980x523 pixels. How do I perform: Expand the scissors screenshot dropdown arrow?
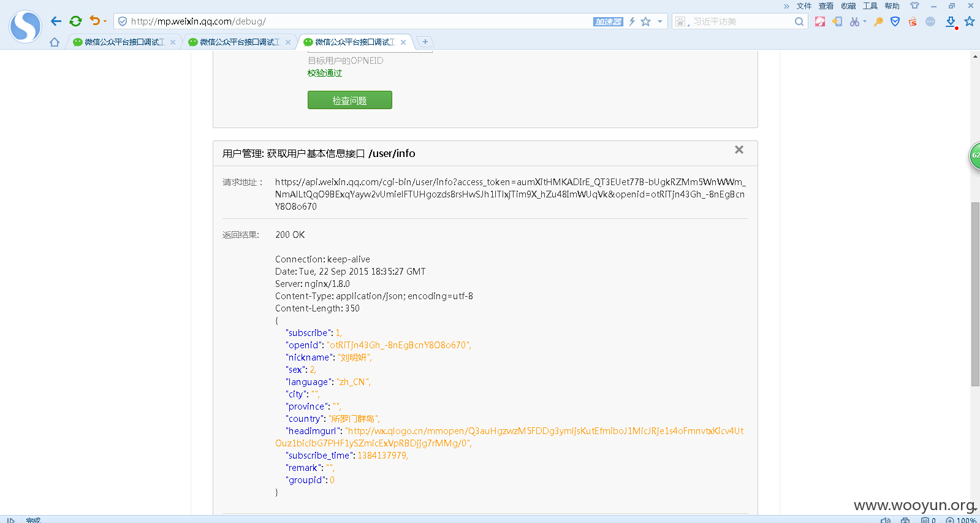(865, 21)
